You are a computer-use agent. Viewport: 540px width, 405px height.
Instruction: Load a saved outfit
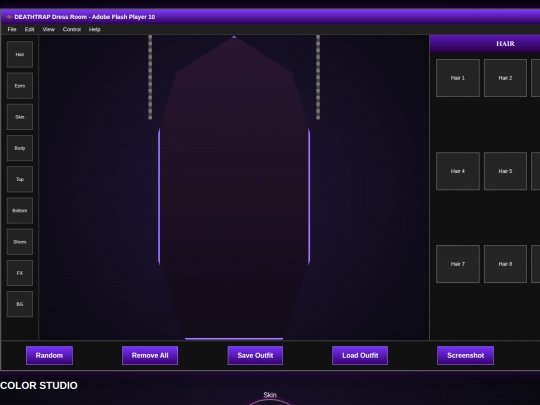pos(360,355)
